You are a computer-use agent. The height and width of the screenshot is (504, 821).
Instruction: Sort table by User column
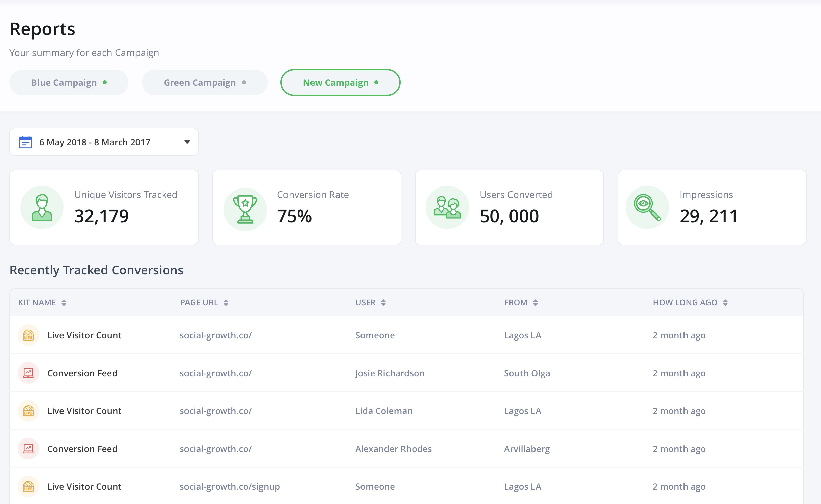(383, 303)
